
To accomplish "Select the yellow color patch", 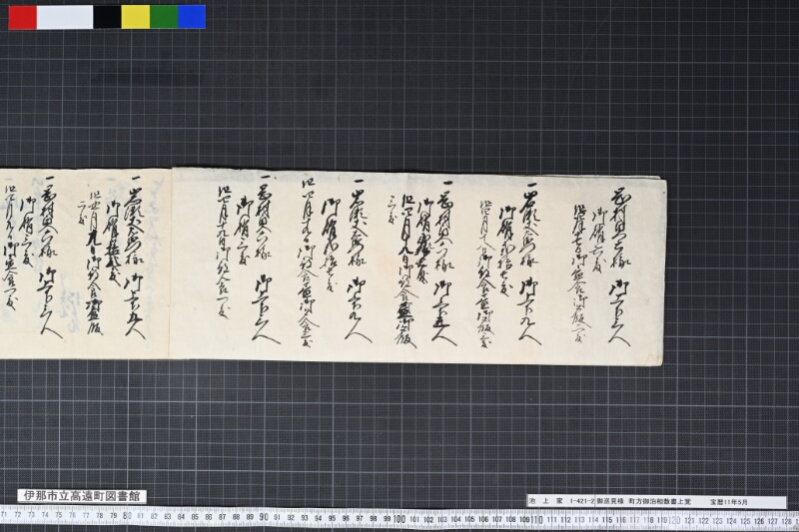I will (x=136, y=17).
